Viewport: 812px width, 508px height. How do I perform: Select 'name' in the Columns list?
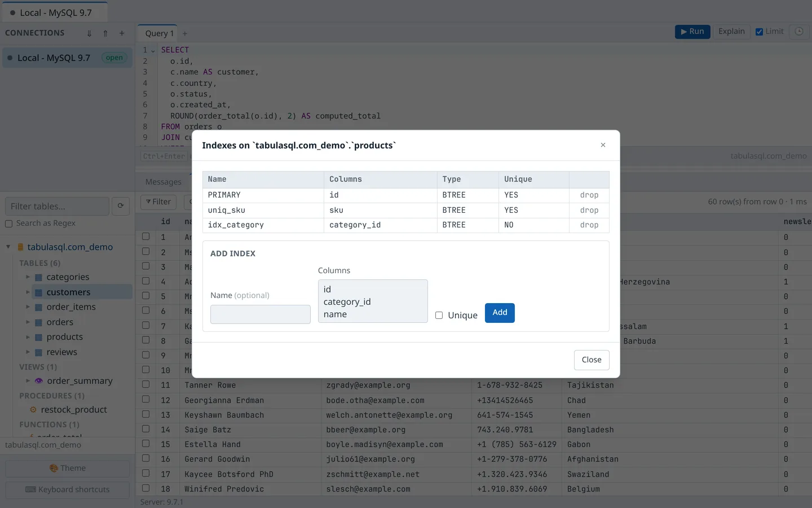point(373,314)
